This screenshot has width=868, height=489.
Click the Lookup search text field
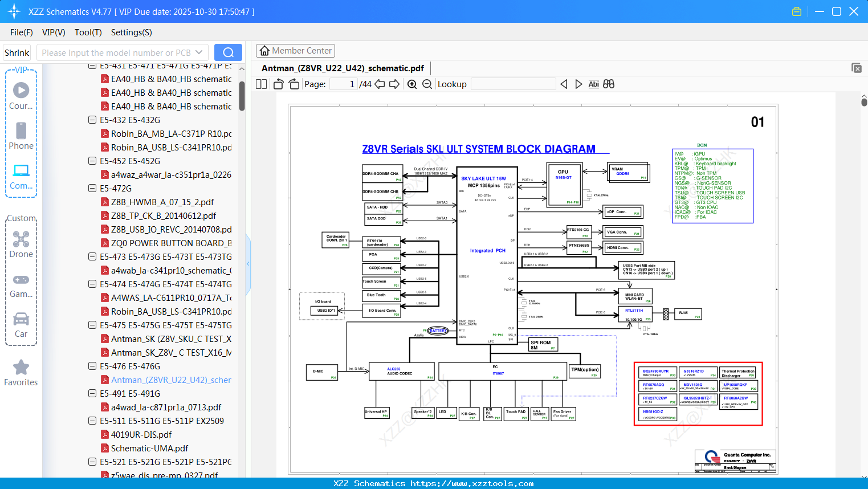coord(513,84)
